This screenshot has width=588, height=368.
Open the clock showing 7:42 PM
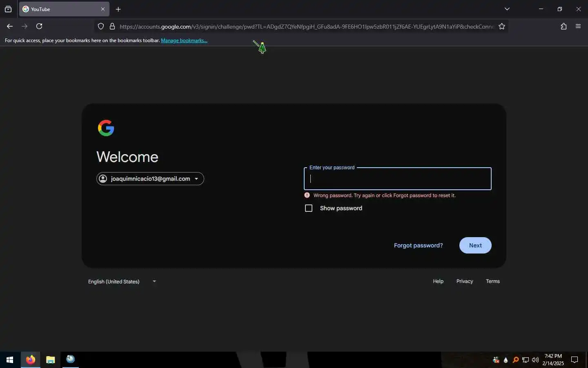(553, 360)
